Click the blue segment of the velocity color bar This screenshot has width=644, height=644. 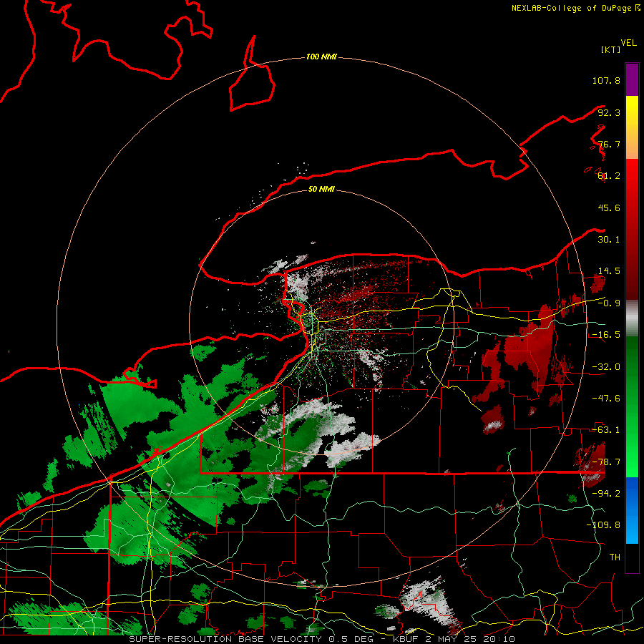click(x=632, y=510)
